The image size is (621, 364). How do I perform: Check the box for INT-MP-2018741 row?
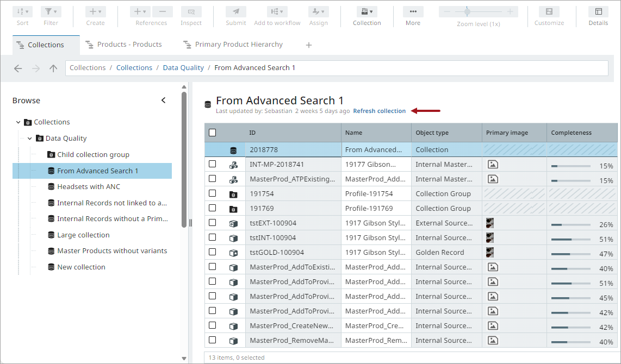[x=213, y=164]
